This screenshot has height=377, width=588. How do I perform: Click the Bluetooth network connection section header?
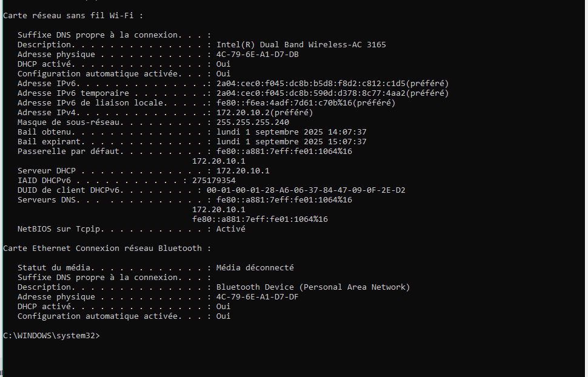pos(107,249)
